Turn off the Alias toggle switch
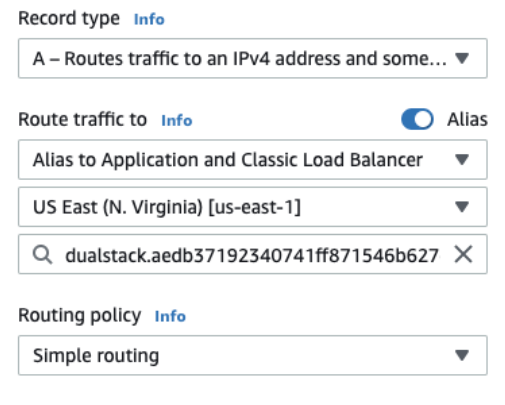The height and width of the screenshot is (405, 505). tap(417, 119)
